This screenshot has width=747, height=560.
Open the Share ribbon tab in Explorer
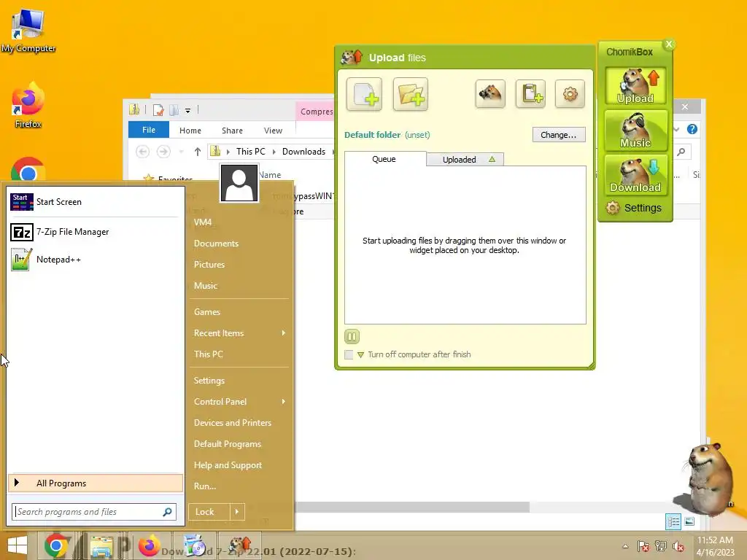pos(232,131)
